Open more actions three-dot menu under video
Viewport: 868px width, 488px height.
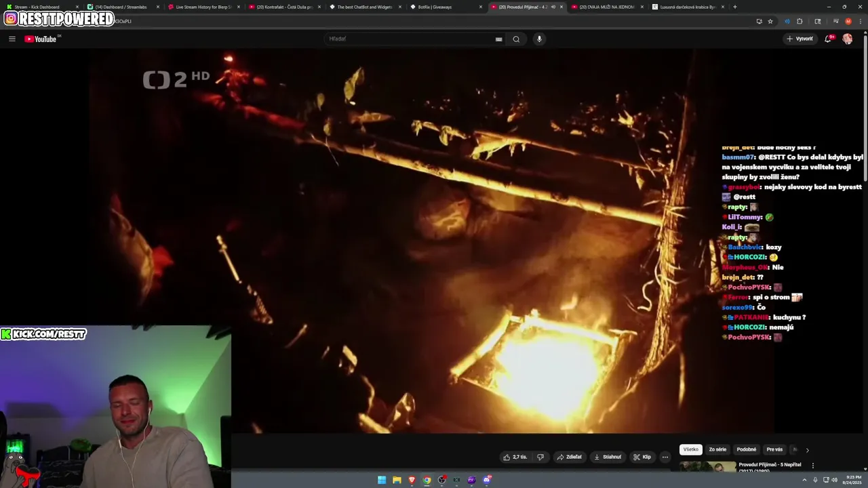tap(665, 457)
